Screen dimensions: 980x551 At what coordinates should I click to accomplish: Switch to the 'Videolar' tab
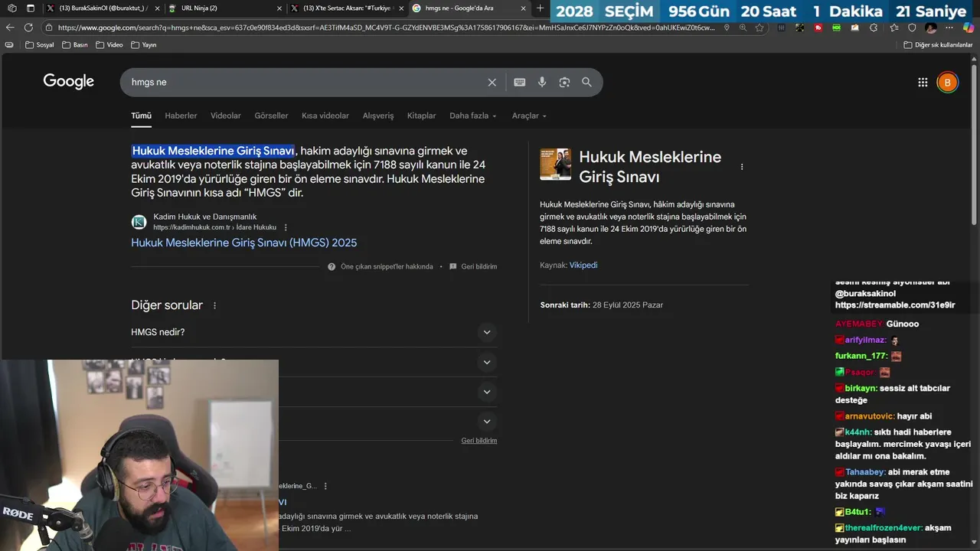226,116
